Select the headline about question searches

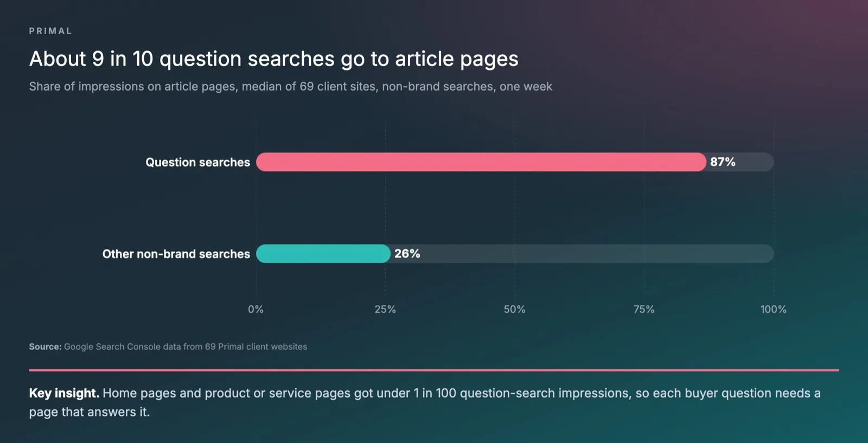click(x=274, y=59)
